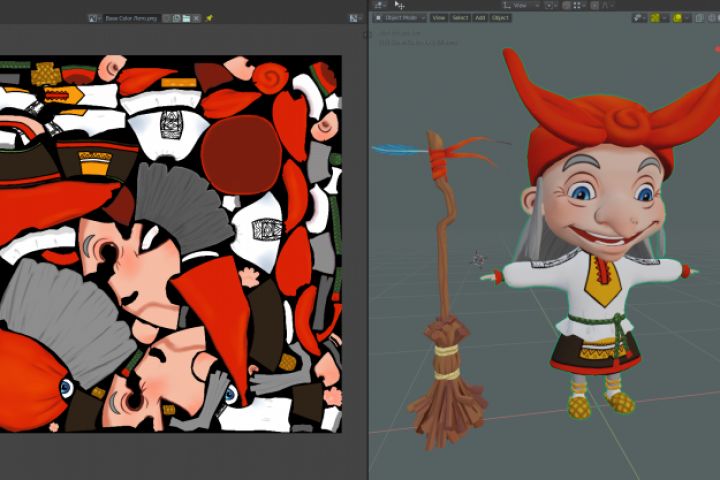Expand the overlay options arrow
The image size is (720, 480).
coord(687,18)
